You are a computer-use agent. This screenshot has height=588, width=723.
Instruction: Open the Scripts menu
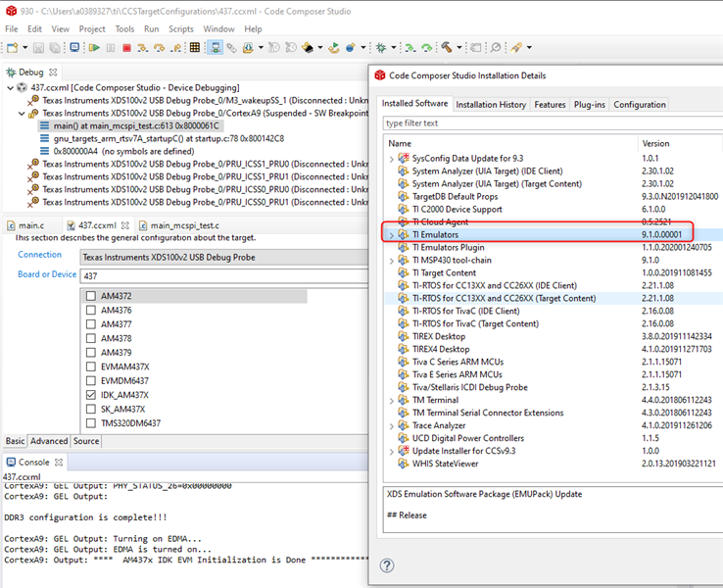[x=180, y=29]
